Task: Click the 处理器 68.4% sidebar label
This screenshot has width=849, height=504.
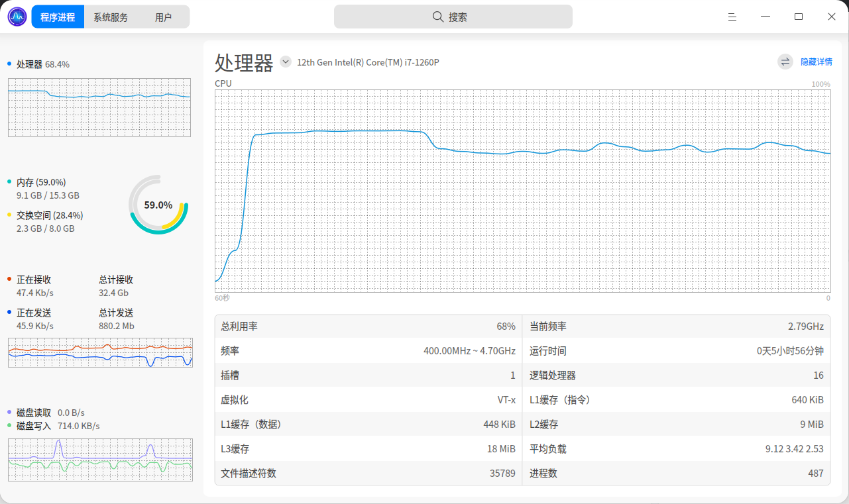Action: pos(43,64)
